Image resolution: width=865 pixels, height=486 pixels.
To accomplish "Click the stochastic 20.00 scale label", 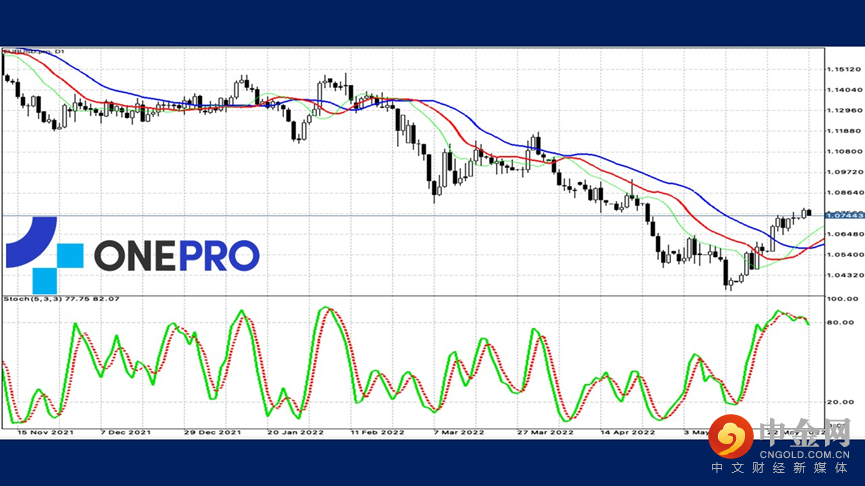I will [841, 402].
